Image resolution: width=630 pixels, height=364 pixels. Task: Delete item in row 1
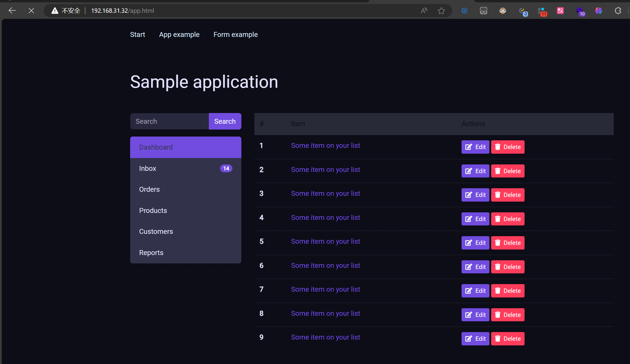click(x=508, y=147)
